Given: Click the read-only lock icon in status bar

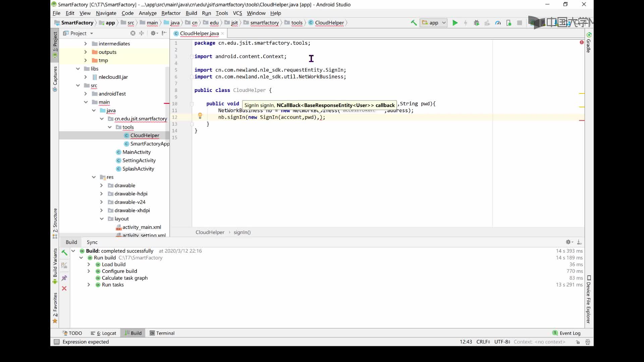Looking at the screenshot, I should point(578,342).
